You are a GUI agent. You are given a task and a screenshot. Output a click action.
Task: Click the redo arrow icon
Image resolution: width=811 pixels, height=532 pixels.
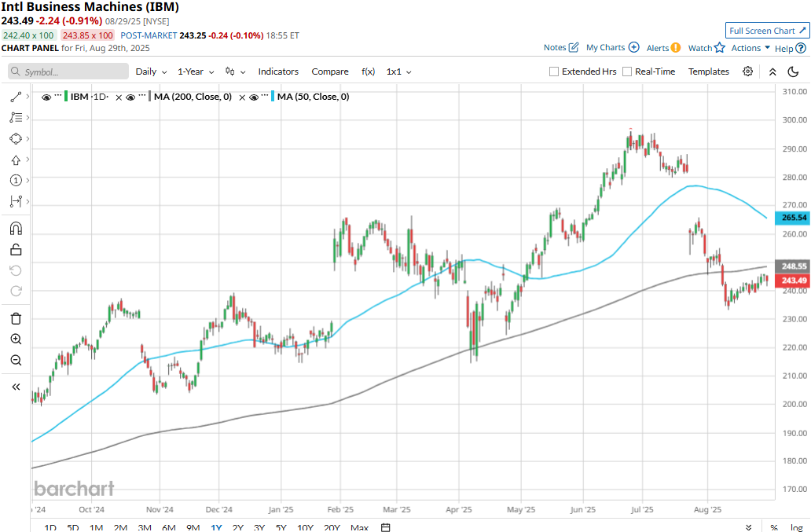pyautogui.click(x=16, y=291)
